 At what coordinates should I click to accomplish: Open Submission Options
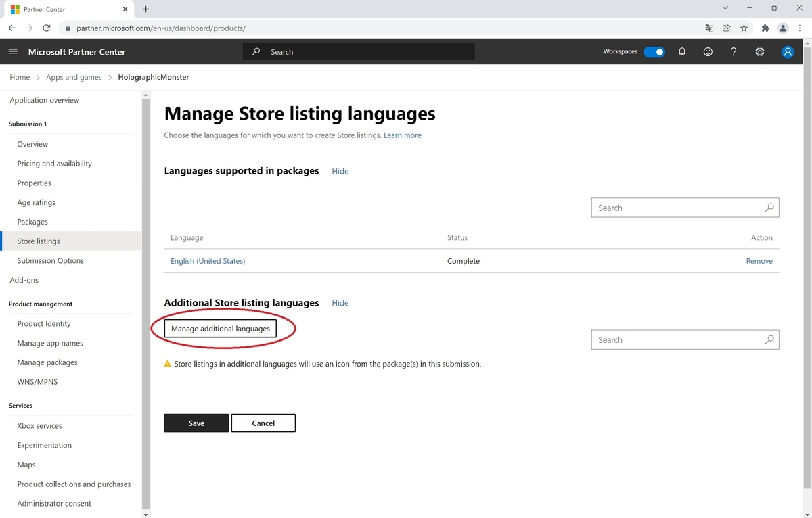(51, 260)
